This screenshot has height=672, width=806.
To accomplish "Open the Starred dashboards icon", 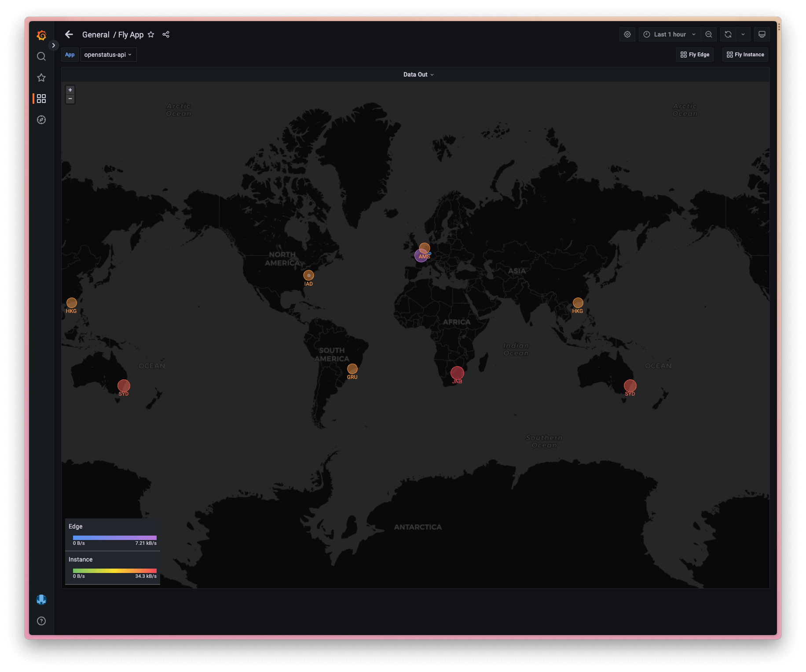I will [41, 77].
